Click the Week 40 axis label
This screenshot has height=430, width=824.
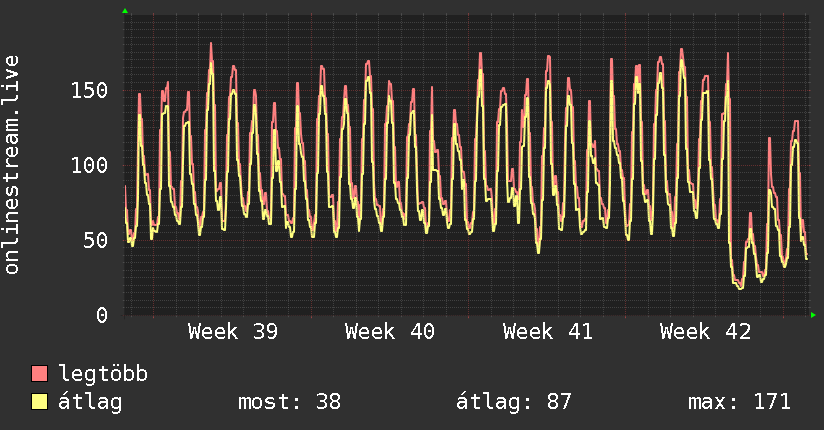[390, 332]
